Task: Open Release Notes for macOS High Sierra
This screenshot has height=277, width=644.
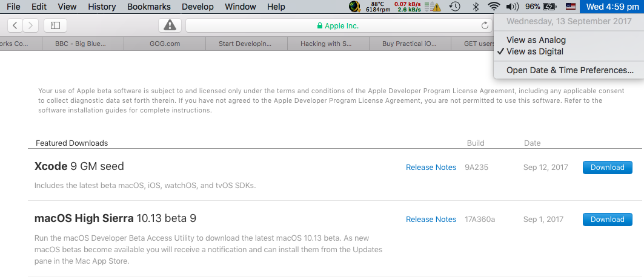Action: tap(431, 219)
